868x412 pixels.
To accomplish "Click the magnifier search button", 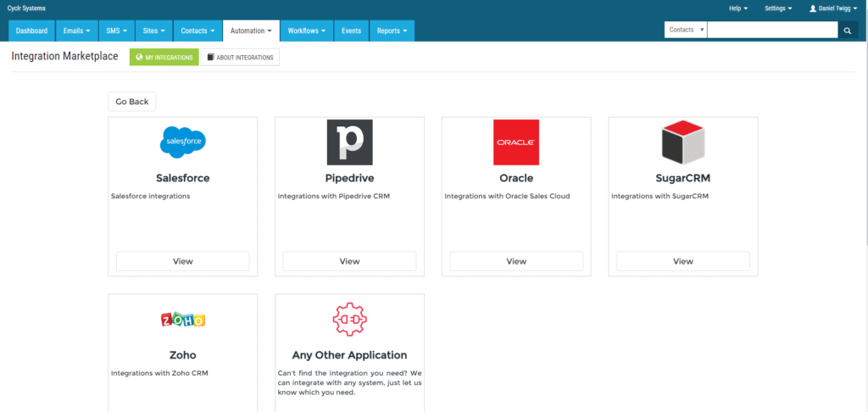I will [848, 31].
